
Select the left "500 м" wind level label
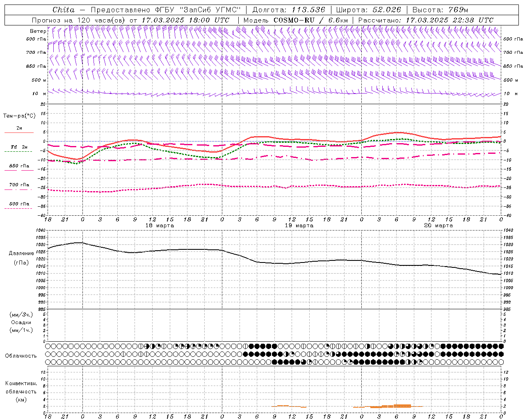coord(39,80)
